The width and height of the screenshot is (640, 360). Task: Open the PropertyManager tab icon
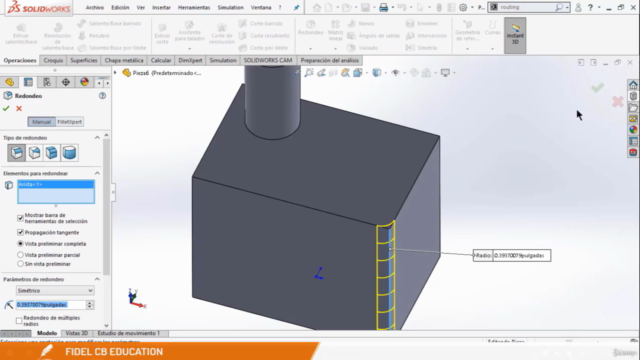tap(28, 82)
